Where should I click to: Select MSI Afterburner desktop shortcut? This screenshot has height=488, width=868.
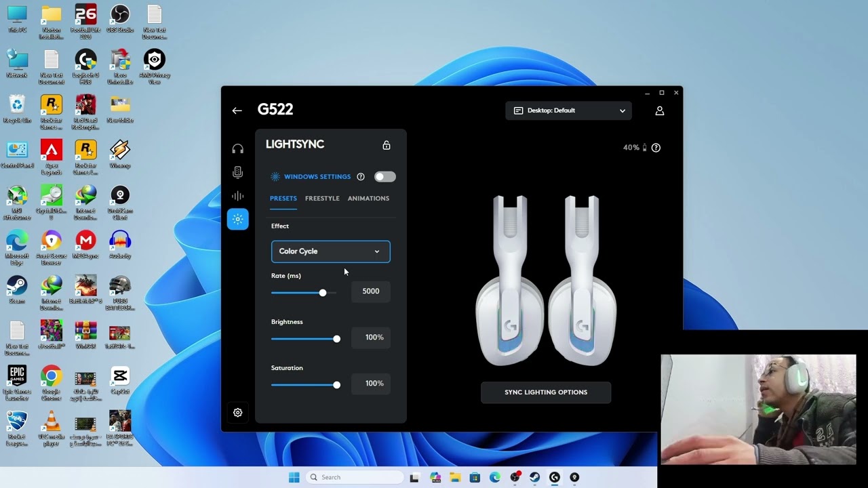click(17, 203)
